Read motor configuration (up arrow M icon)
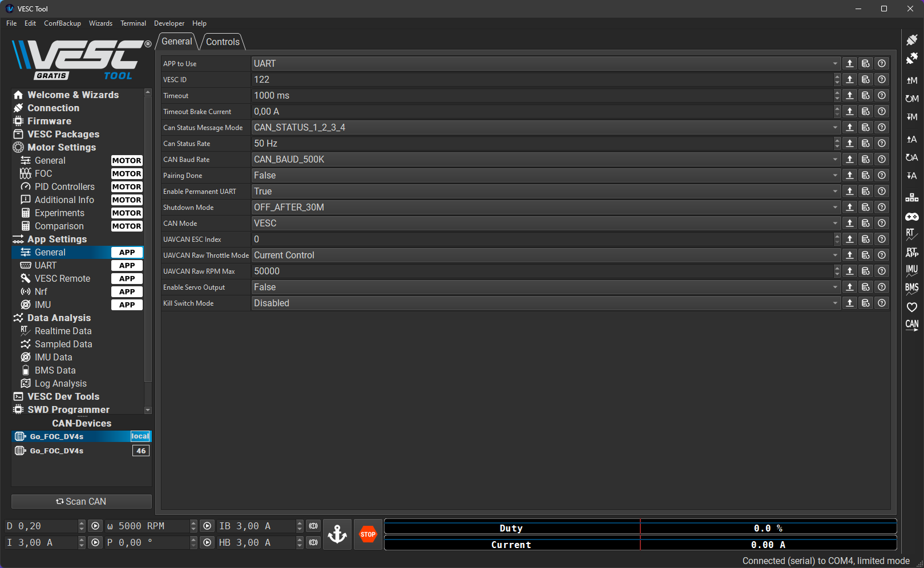 (911, 80)
